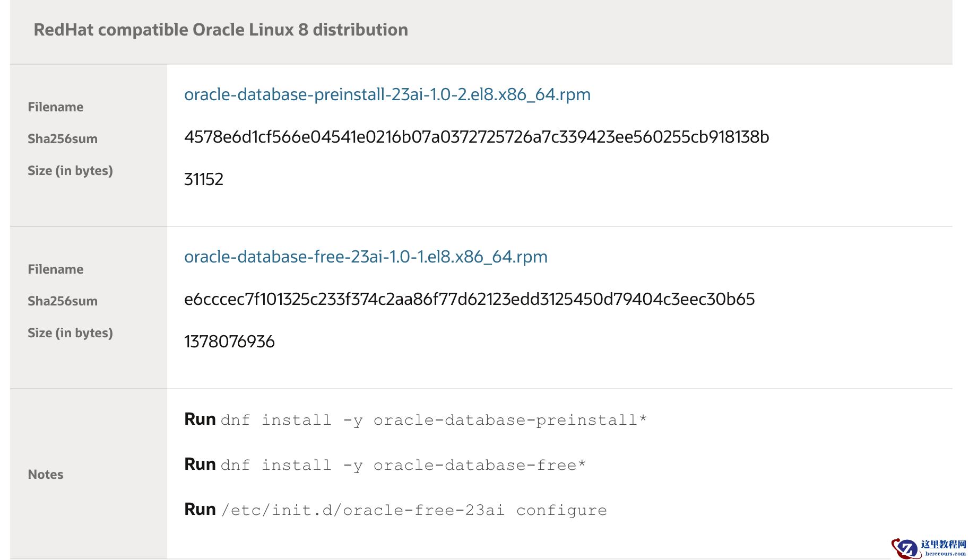Open the oracle-database-preinstall-23ai rpm download link
Viewport: 969px width, 560px height.
(x=387, y=94)
